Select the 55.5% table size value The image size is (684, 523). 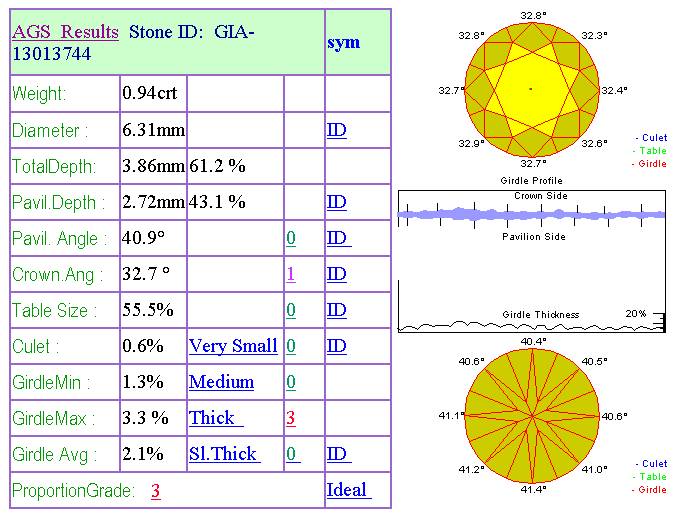(x=148, y=310)
